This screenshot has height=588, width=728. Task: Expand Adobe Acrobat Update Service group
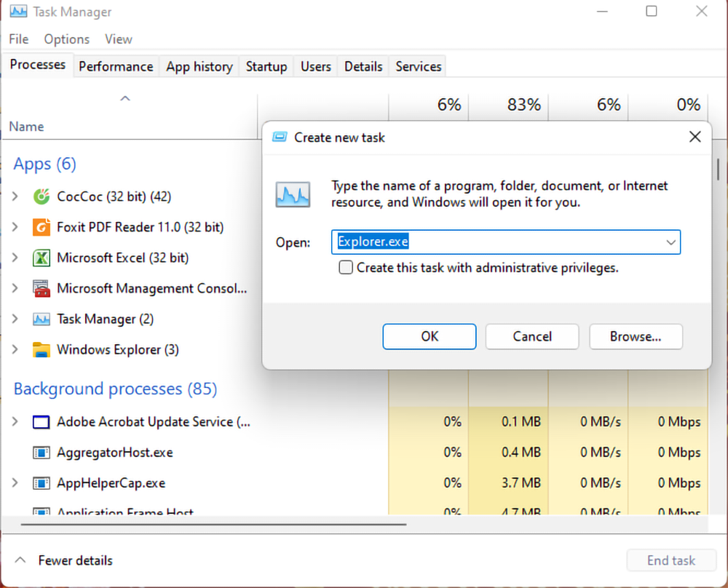click(15, 421)
